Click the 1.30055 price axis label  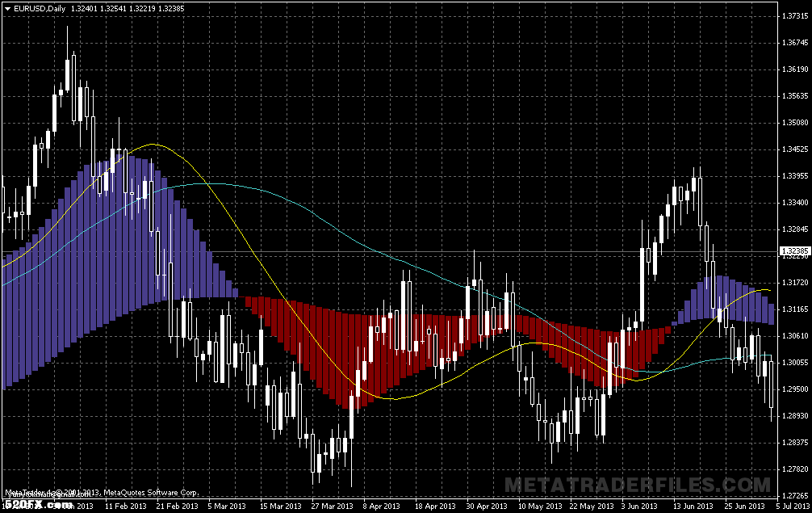pyautogui.click(x=794, y=363)
